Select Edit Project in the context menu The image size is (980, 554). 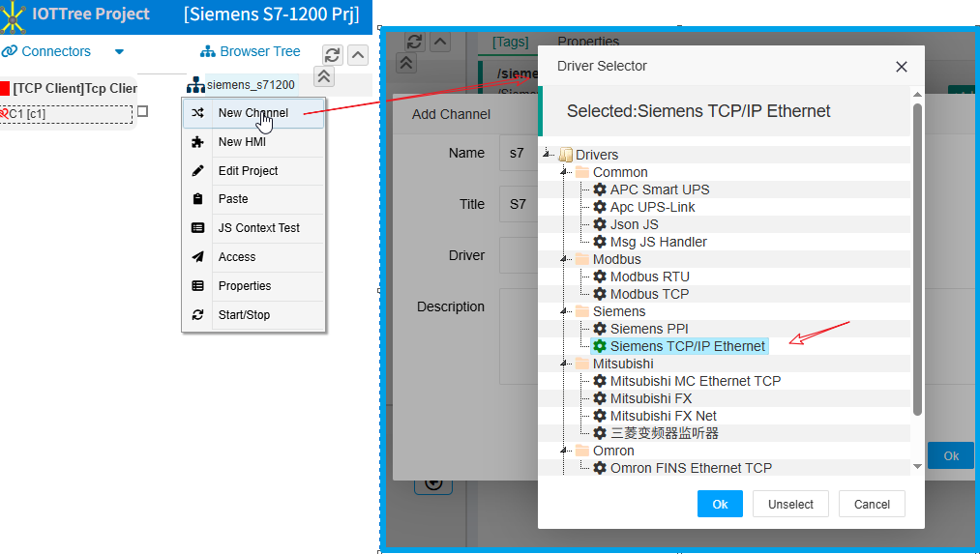tap(253, 170)
